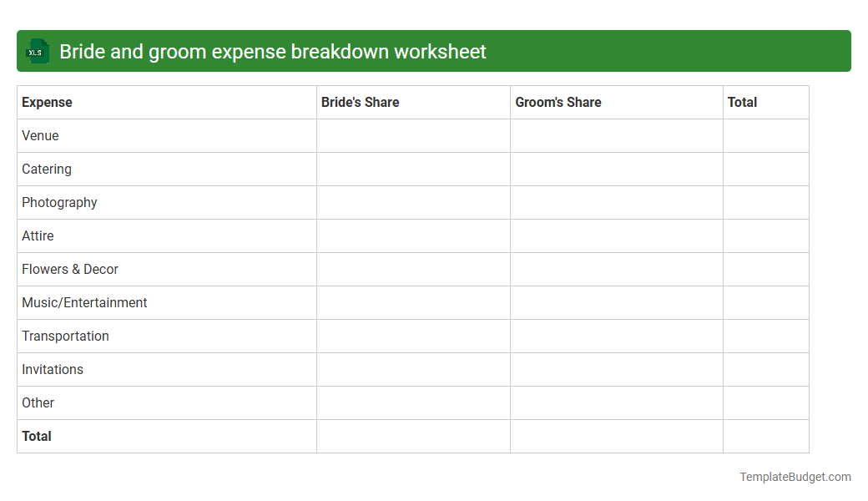Click the Music/Entertainment row label
The image size is (868, 501).
tap(84, 302)
